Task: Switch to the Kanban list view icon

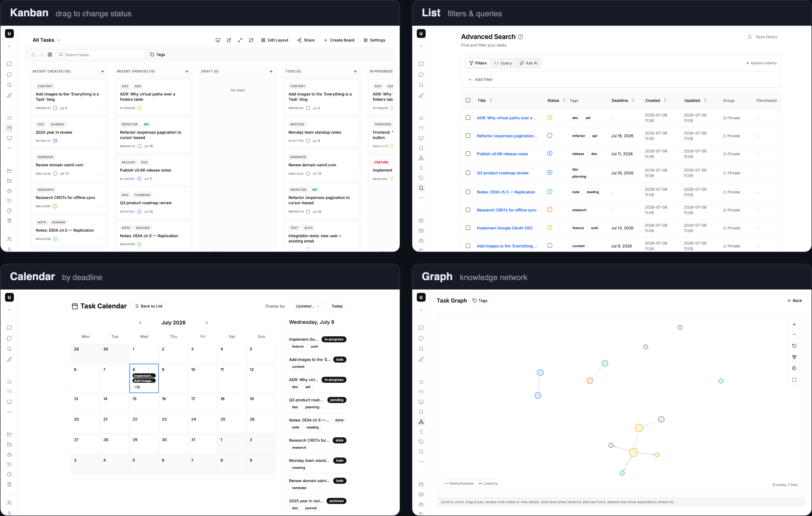Action: pos(42,55)
